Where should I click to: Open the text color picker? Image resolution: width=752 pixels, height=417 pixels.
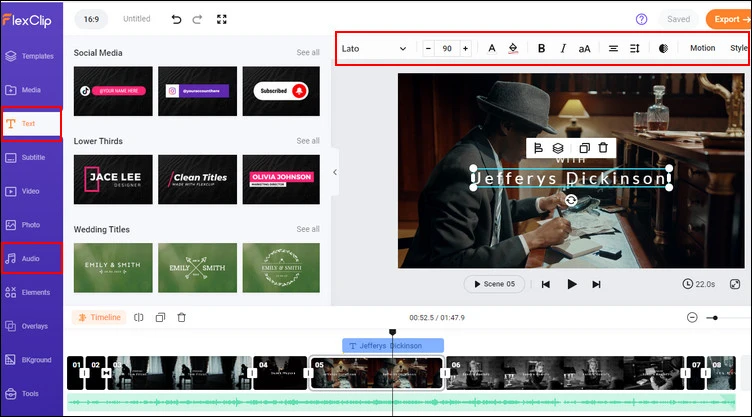pyautogui.click(x=492, y=48)
